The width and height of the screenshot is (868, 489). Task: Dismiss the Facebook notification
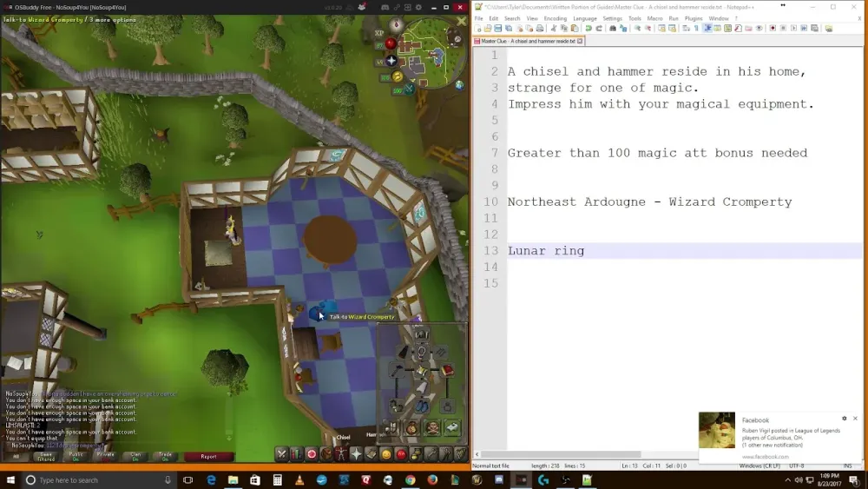(855, 419)
